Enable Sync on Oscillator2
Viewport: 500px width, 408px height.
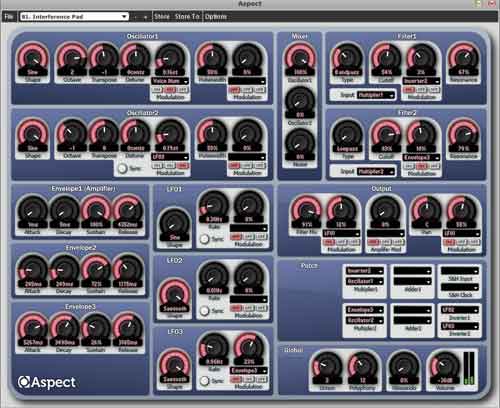(123, 168)
